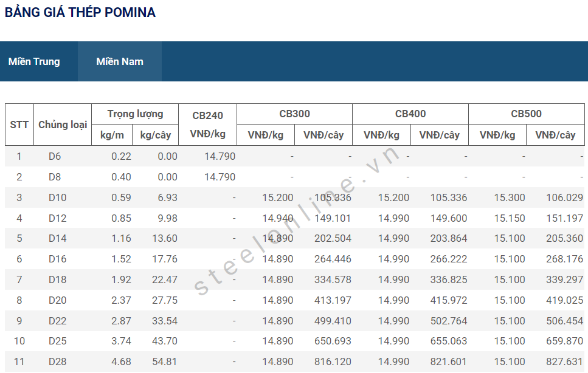Select weight 0.40 in D8 row
588x373 pixels.
tap(121, 177)
